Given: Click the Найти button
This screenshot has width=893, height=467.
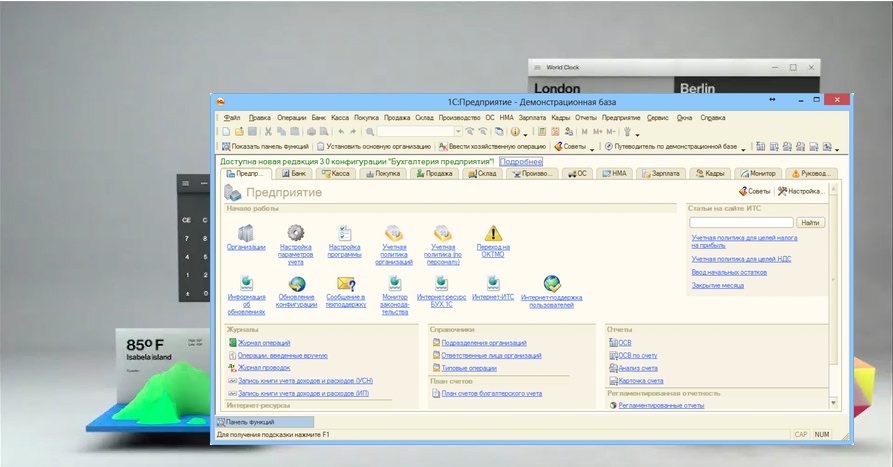Looking at the screenshot, I should click(809, 222).
